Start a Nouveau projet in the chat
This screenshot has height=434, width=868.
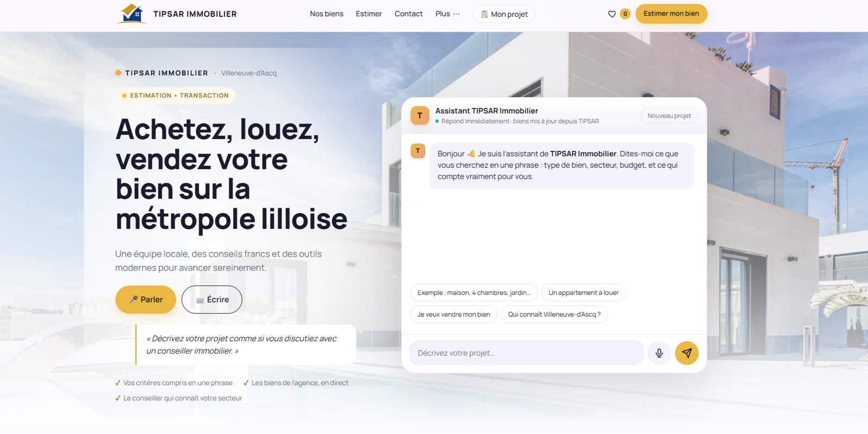click(669, 116)
